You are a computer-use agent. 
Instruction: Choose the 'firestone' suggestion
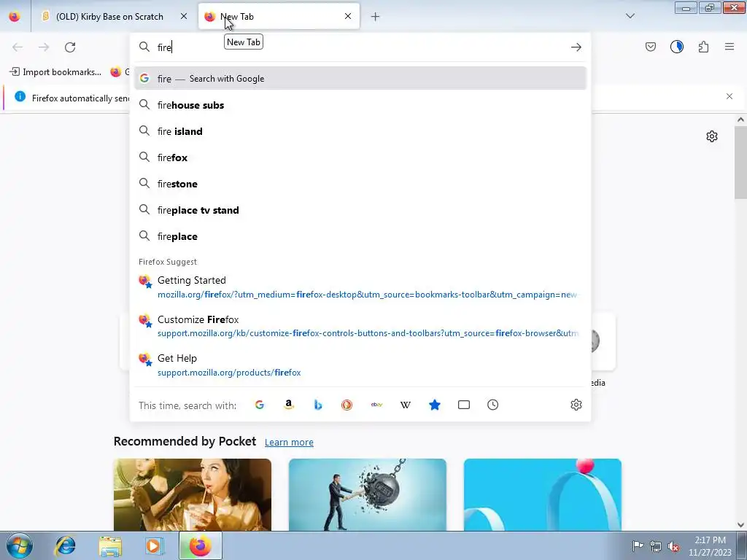(x=360, y=183)
